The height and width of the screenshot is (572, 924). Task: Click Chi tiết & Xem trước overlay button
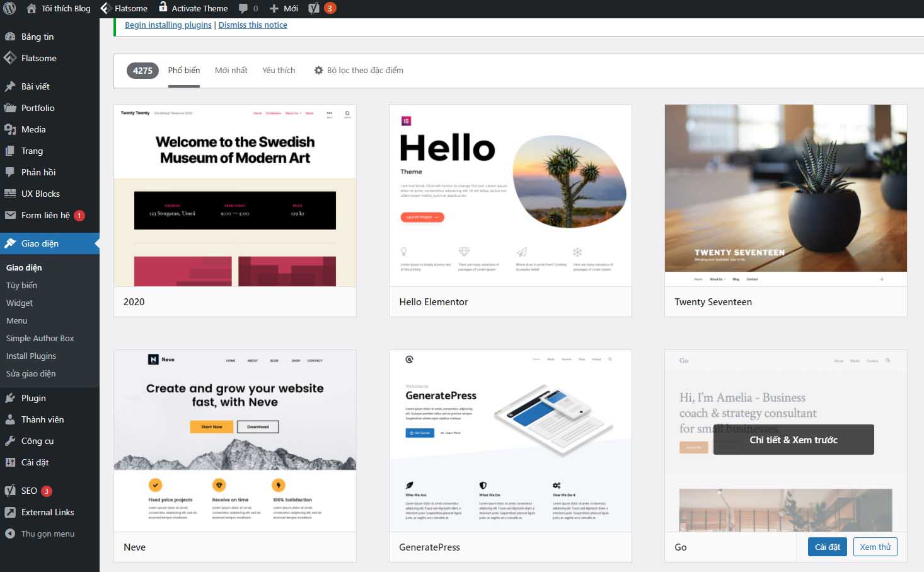[794, 440]
